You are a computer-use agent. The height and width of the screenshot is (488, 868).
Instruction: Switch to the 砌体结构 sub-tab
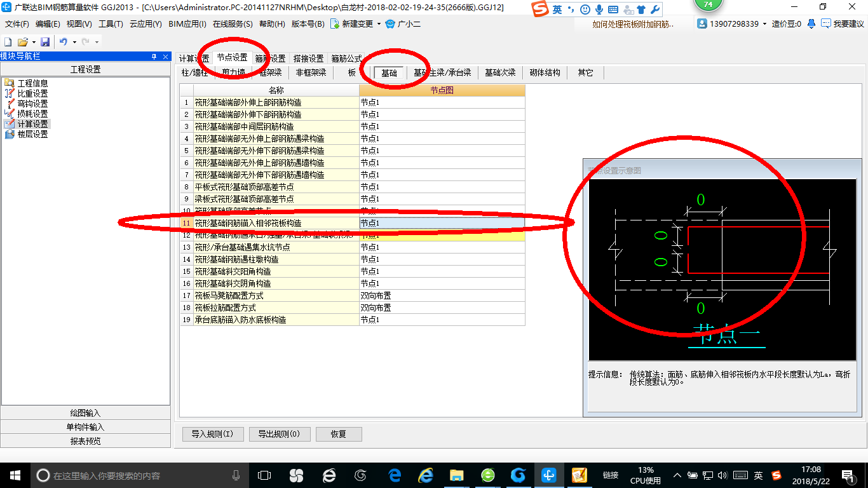pos(545,72)
